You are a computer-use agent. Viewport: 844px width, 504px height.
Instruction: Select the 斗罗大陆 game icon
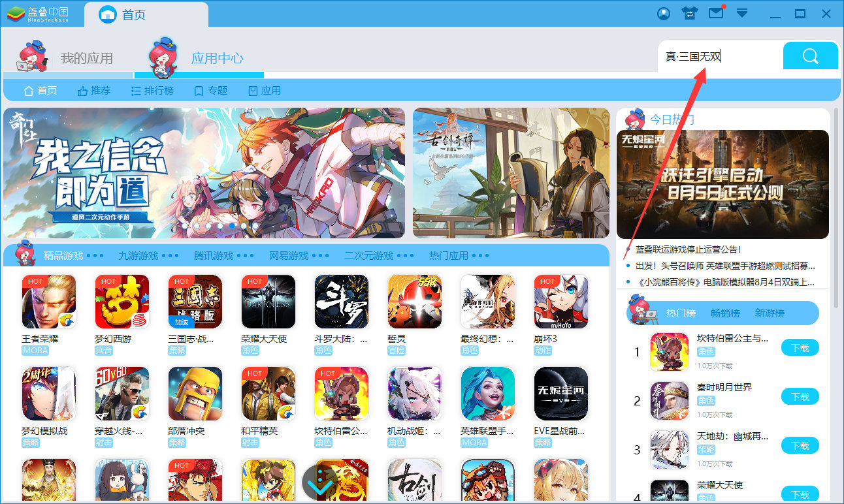(x=341, y=302)
